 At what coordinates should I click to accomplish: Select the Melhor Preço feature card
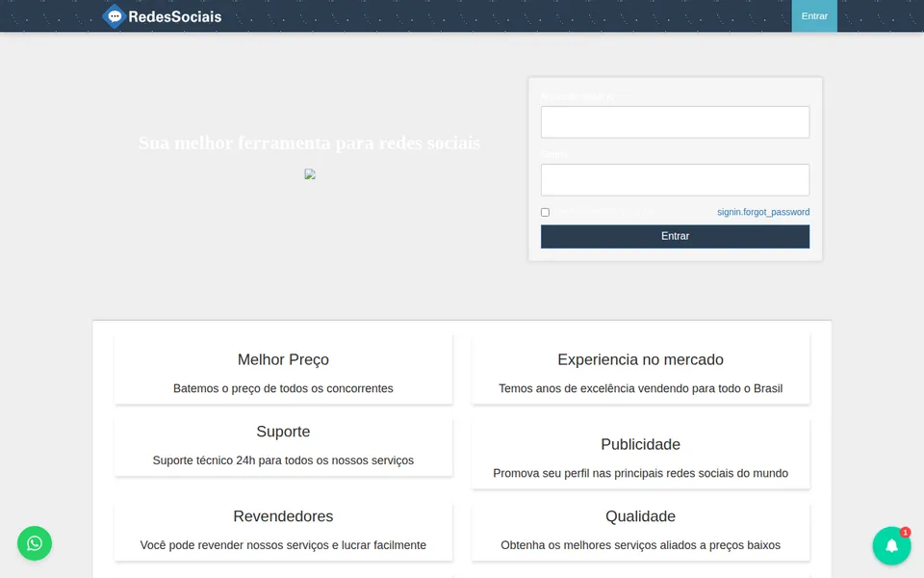(x=283, y=369)
